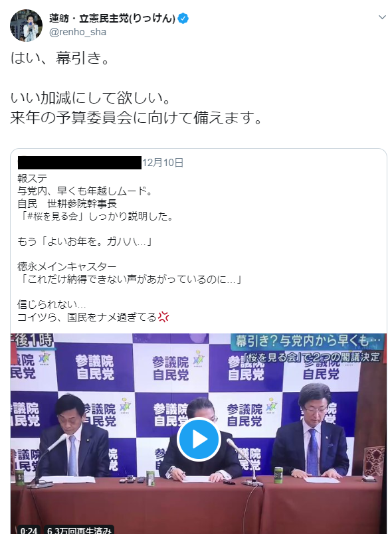Click the redacted quoted author name bar

pos(79,163)
